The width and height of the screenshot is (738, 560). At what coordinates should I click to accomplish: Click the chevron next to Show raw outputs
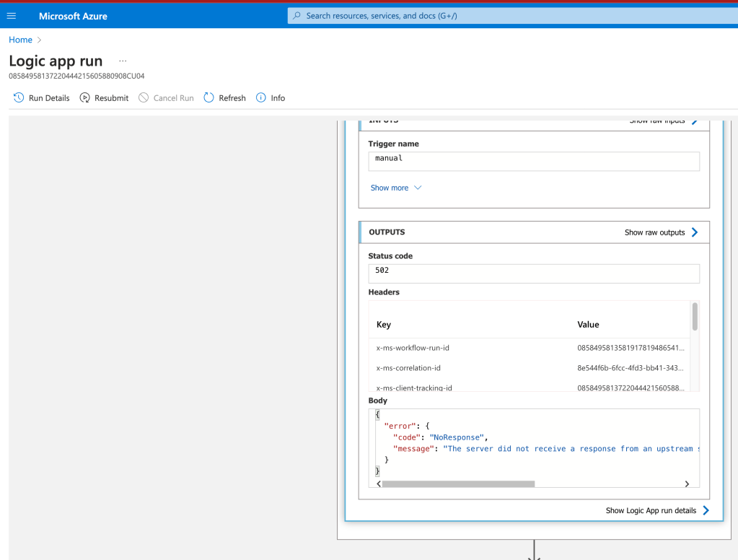click(695, 232)
